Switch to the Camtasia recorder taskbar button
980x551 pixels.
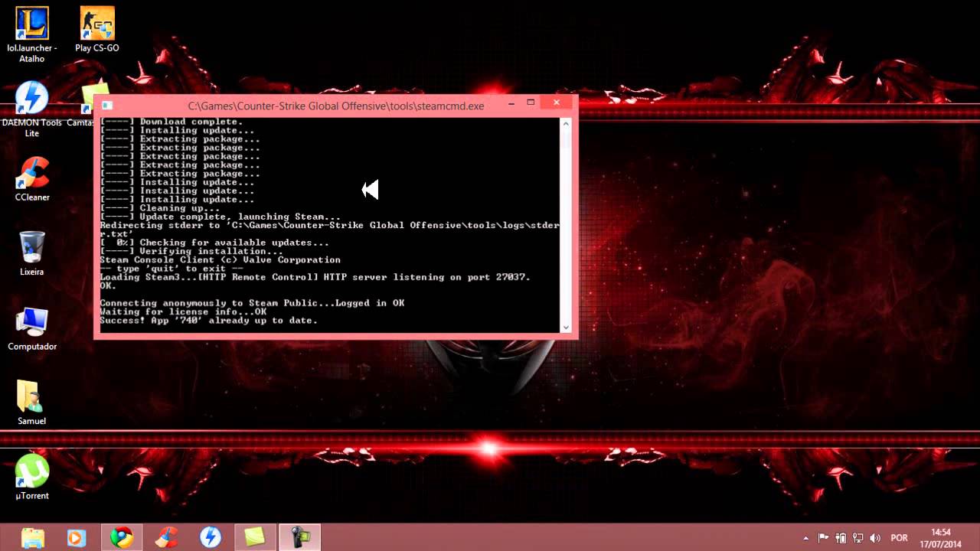tap(299, 537)
